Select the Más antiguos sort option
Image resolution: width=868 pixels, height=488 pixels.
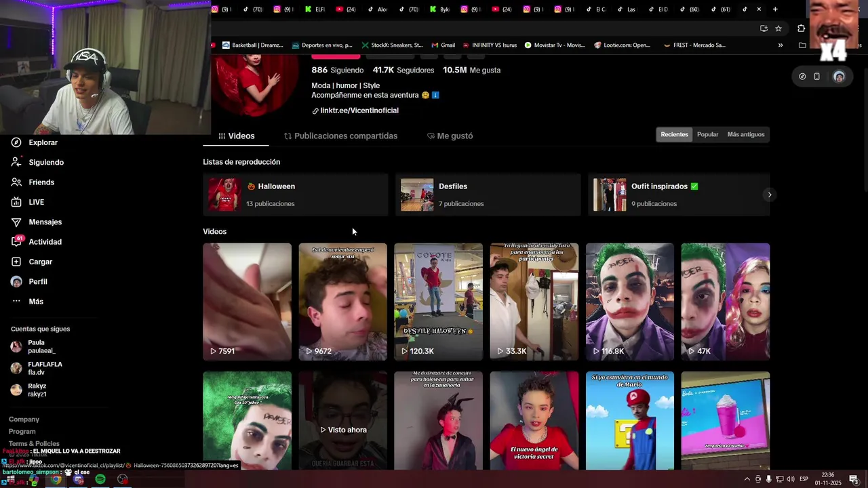tap(746, 134)
